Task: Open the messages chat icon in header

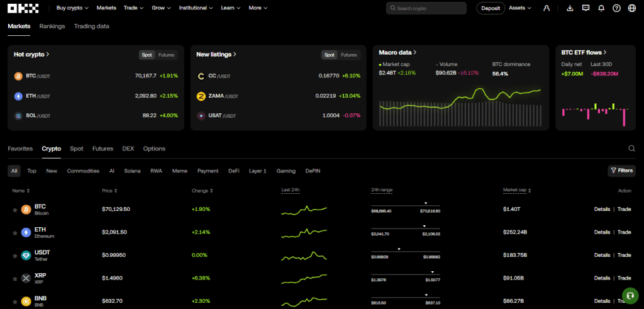Action: [586, 8]
